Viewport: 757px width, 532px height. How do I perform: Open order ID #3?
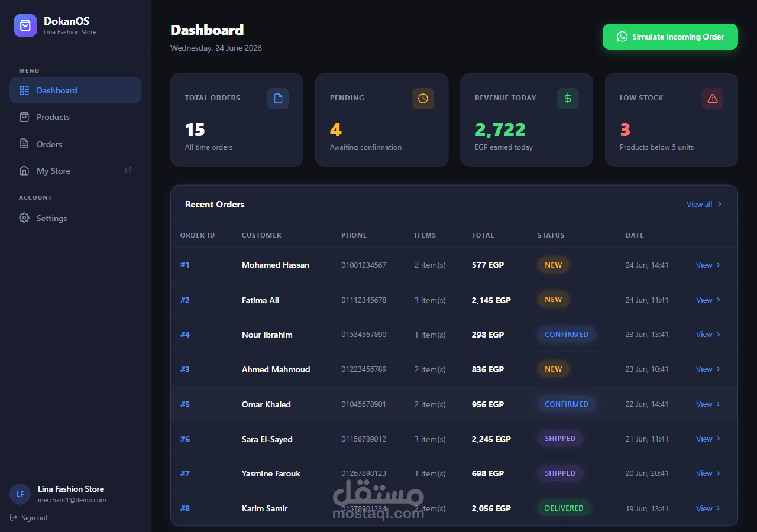(185, 369)
